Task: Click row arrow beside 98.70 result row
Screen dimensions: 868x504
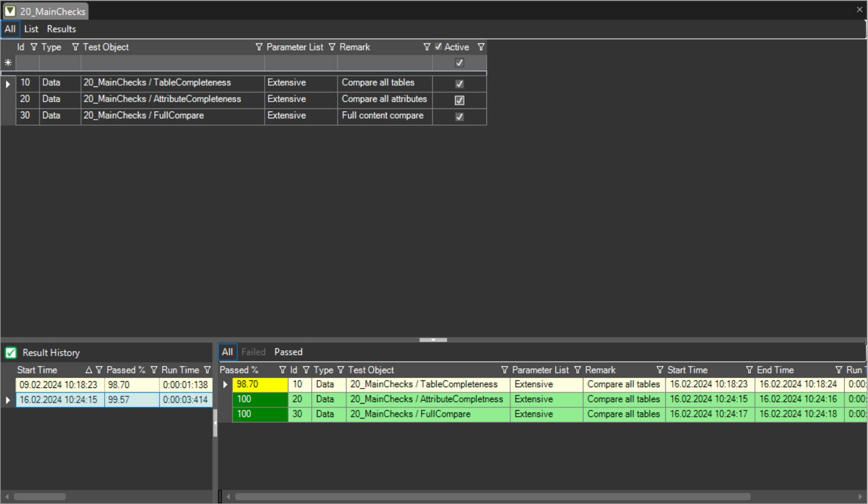Action: (225, 384)
